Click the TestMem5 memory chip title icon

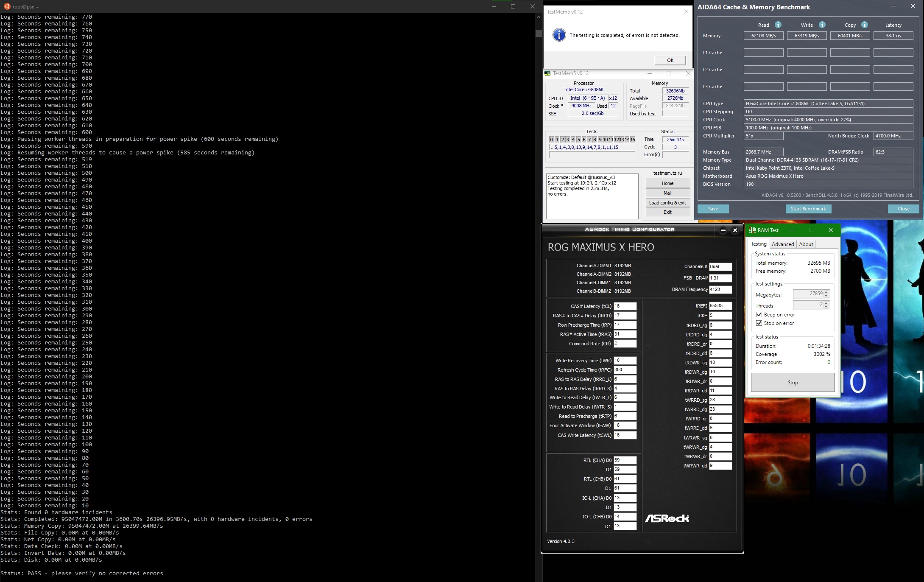tap(547, 73)
